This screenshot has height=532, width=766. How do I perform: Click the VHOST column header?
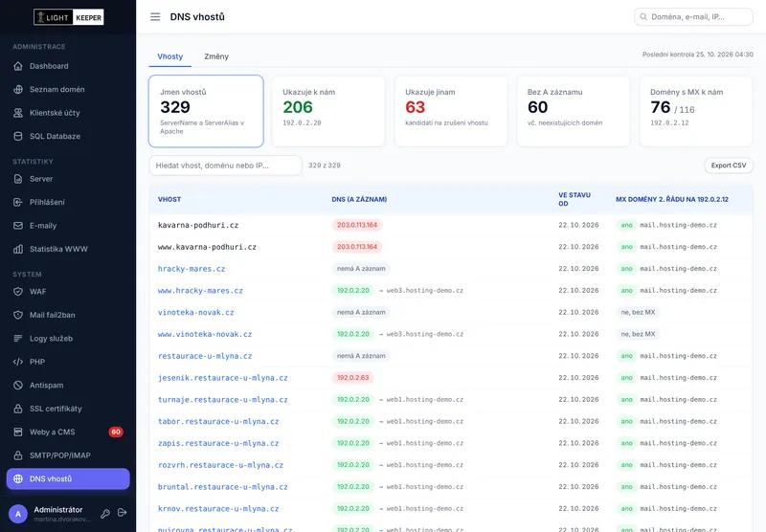169,199
